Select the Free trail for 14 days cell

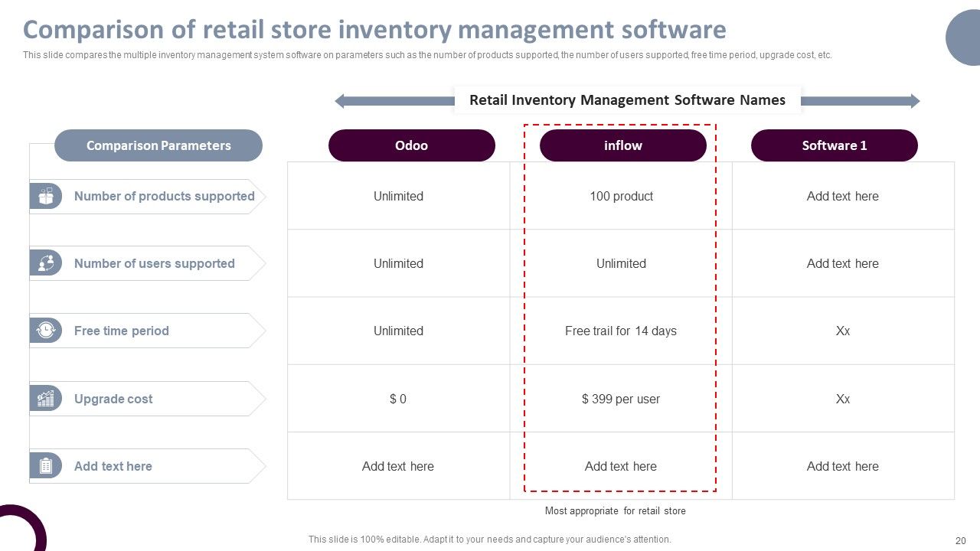pos(621,331)
